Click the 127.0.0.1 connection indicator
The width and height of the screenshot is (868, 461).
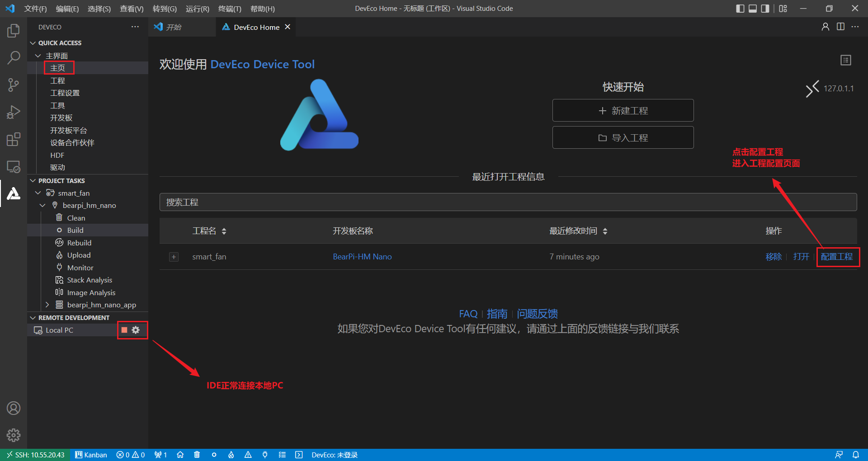830,89
